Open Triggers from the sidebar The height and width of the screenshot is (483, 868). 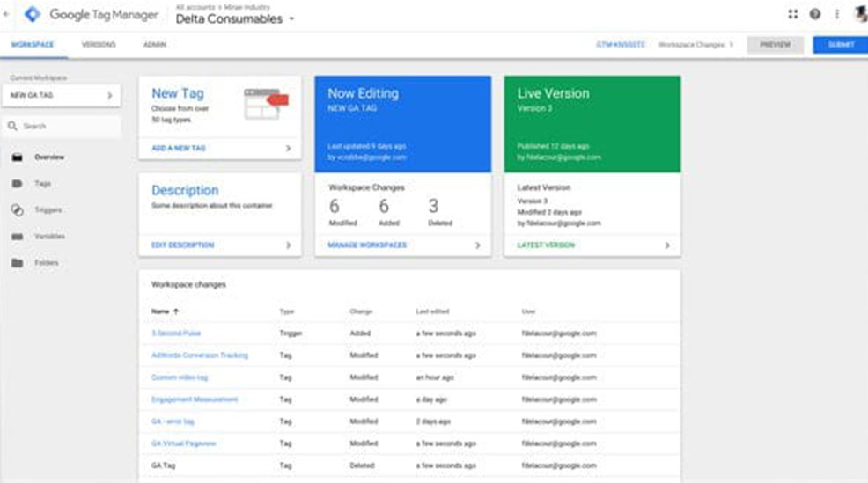point(48,210)
